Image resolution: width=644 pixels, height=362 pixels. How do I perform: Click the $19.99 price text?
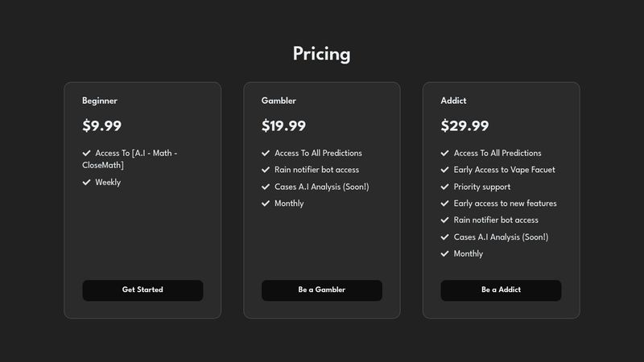pyautogui.click(x=283, y=125)
